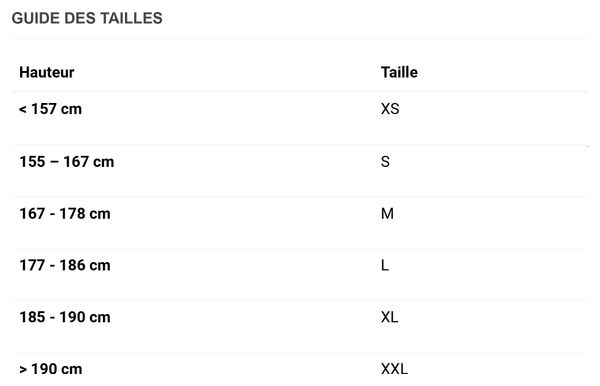Click the L size value

coord(385,265)
